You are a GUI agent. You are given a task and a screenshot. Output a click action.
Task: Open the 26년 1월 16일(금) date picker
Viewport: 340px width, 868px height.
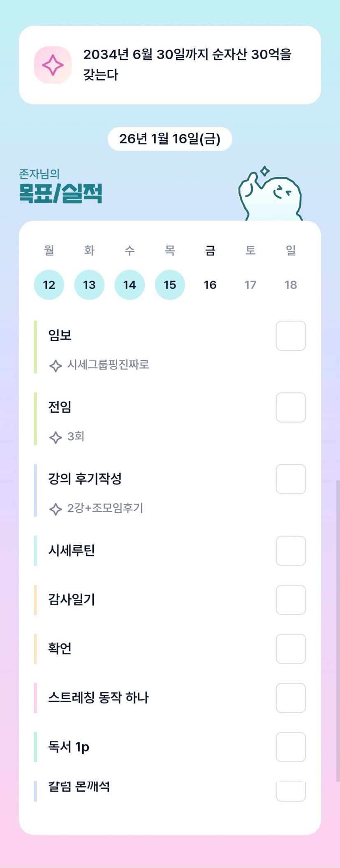[x=170, y=139]
